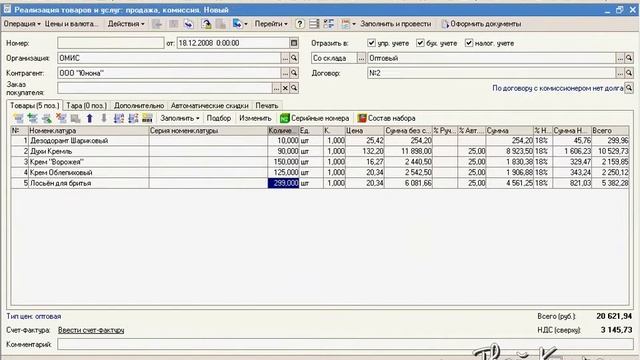640x360 pixels.
Task: Click magnifier icon for Контрагент field
Action: (x=294, y=73)
